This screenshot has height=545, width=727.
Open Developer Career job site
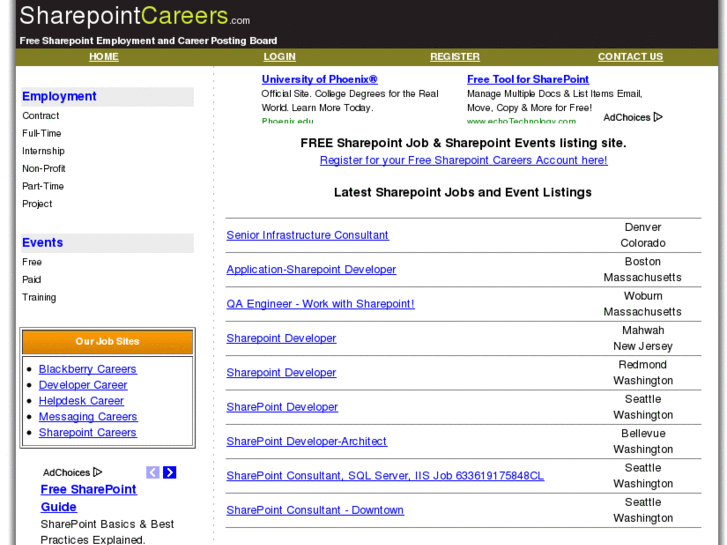[x=83, y=385]
